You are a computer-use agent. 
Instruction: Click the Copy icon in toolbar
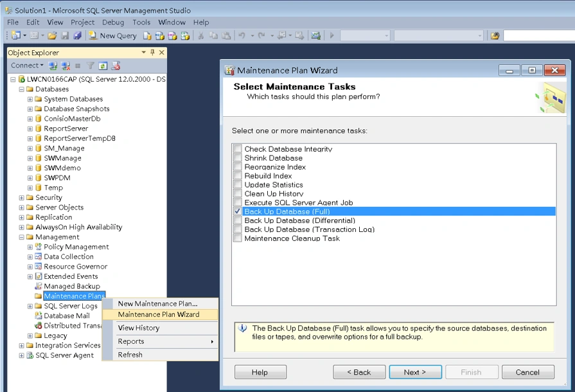point(213,35)
